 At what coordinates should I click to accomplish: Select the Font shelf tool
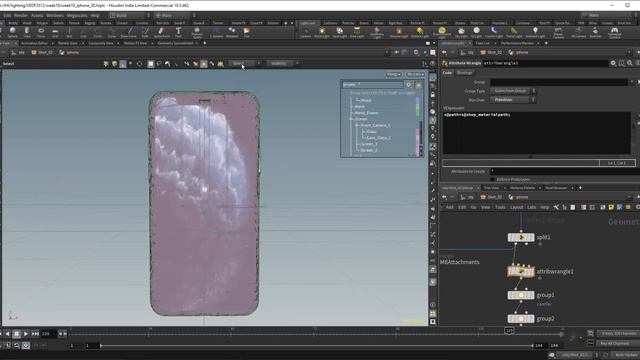tap(178, 32)
